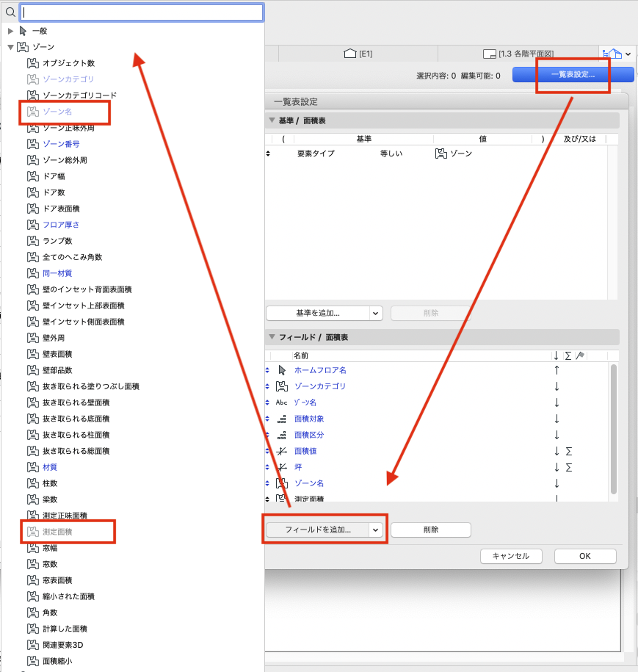
Task: Click the icon next to 柱数
Action: point(33,483)
